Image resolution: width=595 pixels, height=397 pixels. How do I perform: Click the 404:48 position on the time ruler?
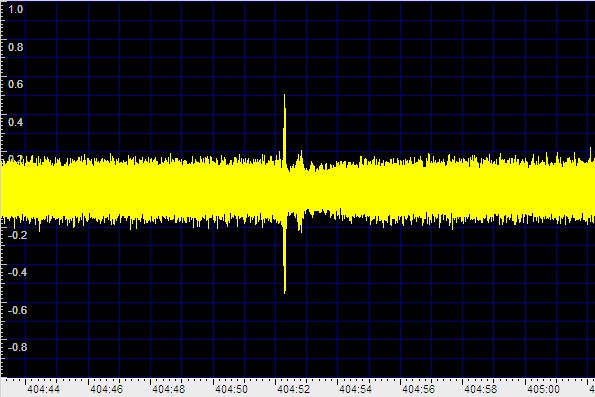point(168,389)
